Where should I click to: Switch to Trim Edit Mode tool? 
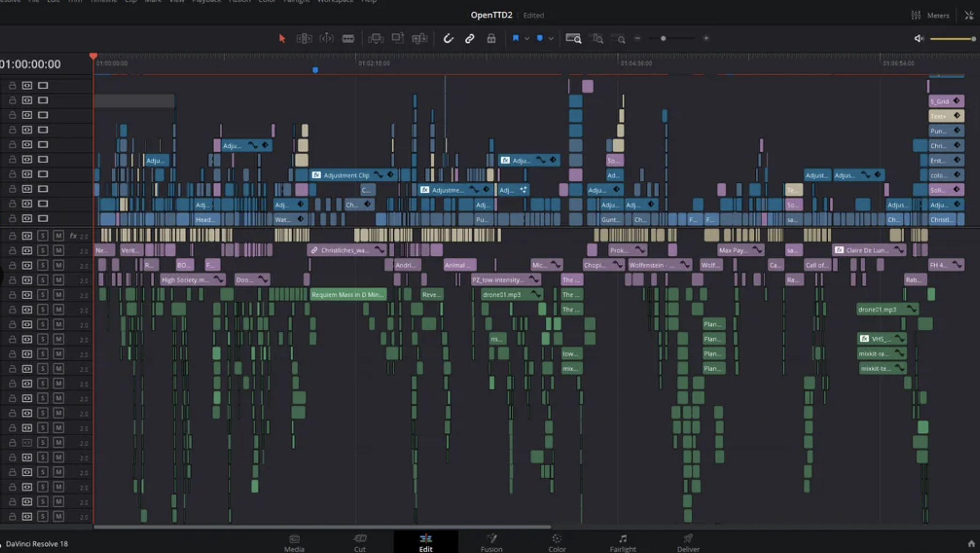tap(304, 39)
